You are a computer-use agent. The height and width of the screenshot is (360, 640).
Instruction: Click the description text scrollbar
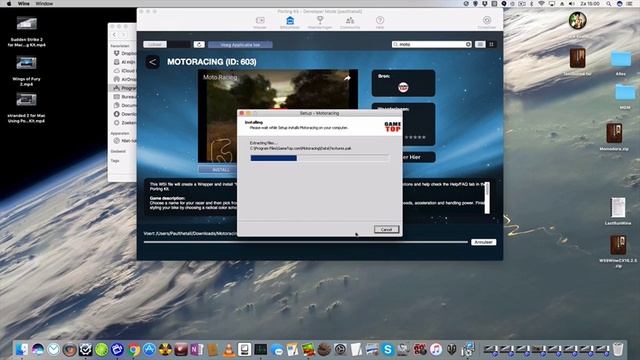[487, 198]
